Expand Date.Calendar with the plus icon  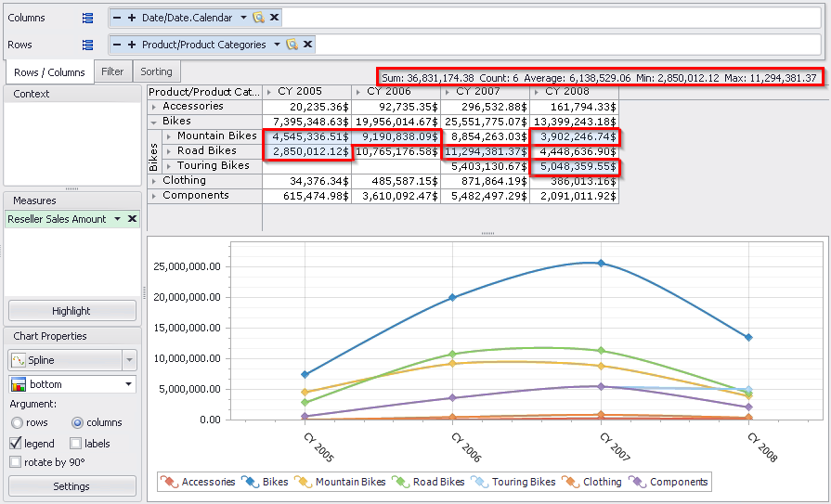132,18
